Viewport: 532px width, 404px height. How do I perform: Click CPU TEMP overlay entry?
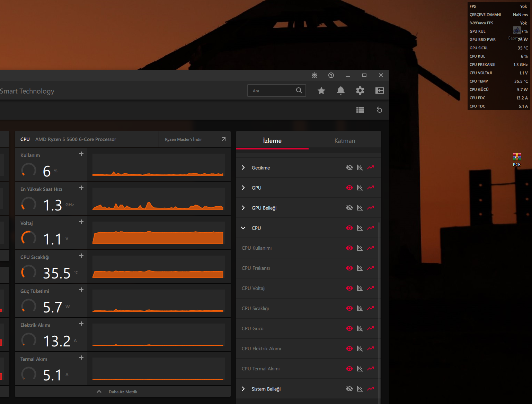(x=499, y=81)
